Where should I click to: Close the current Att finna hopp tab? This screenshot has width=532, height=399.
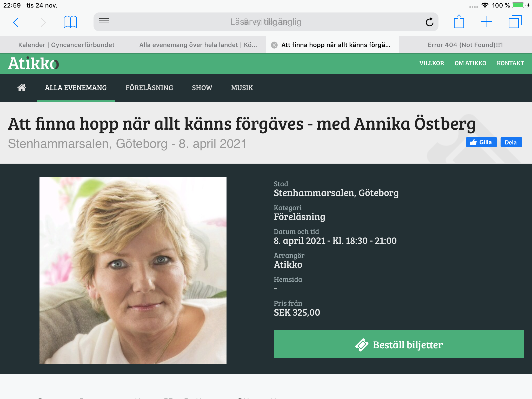tap(274, 45)
